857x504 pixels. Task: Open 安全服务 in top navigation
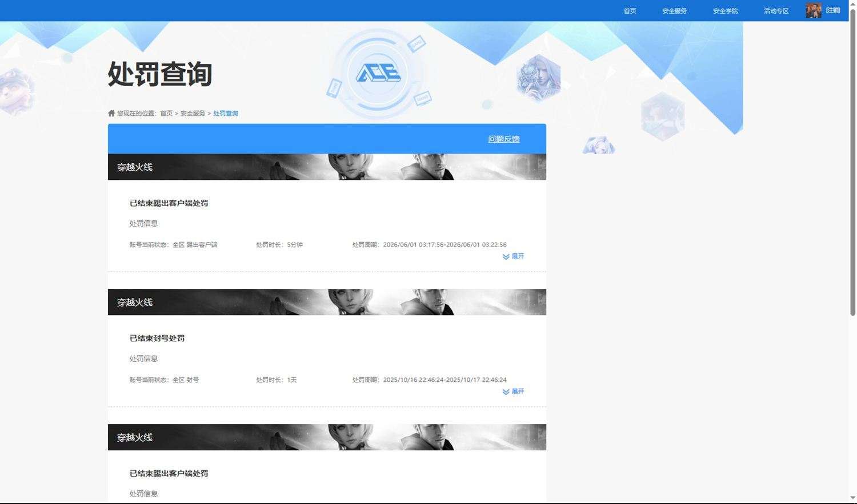pos(674,11)
